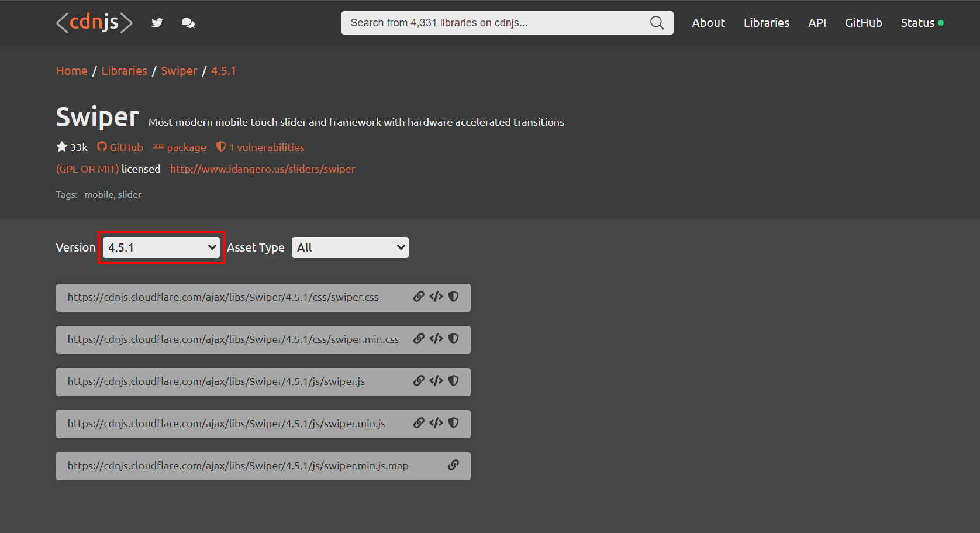
Task: Copy SRI hash for swiper.min.css
Action: tap(453, 339)
